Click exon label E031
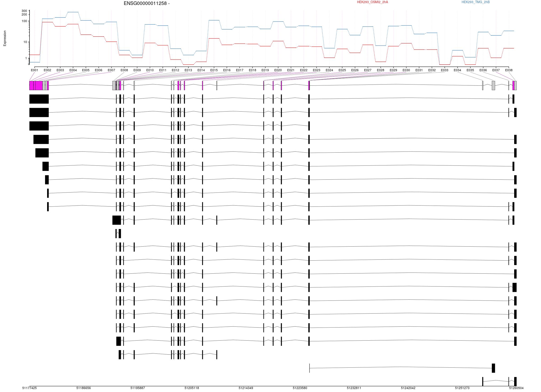The image size is (541, 392). point(419,70)
